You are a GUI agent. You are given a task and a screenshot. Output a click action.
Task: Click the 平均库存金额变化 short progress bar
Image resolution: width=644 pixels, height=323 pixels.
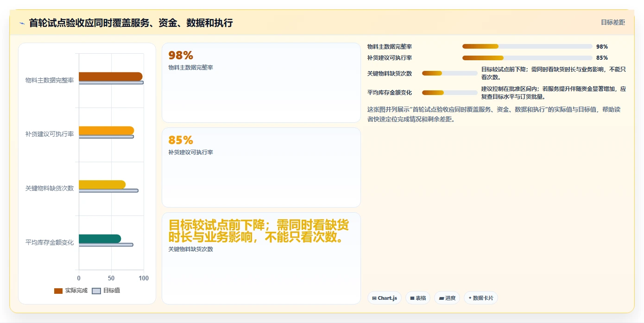click(x=449, y=93)
